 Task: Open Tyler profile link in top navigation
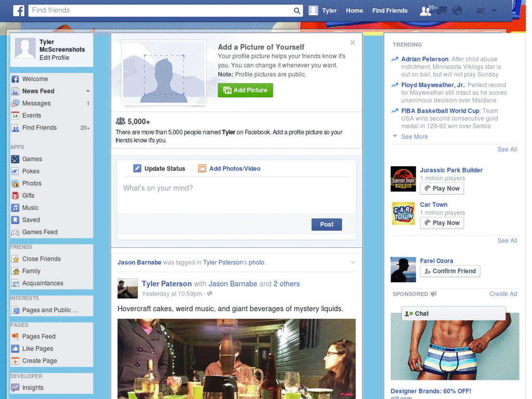pyautogui.click(x=329, y=10)
